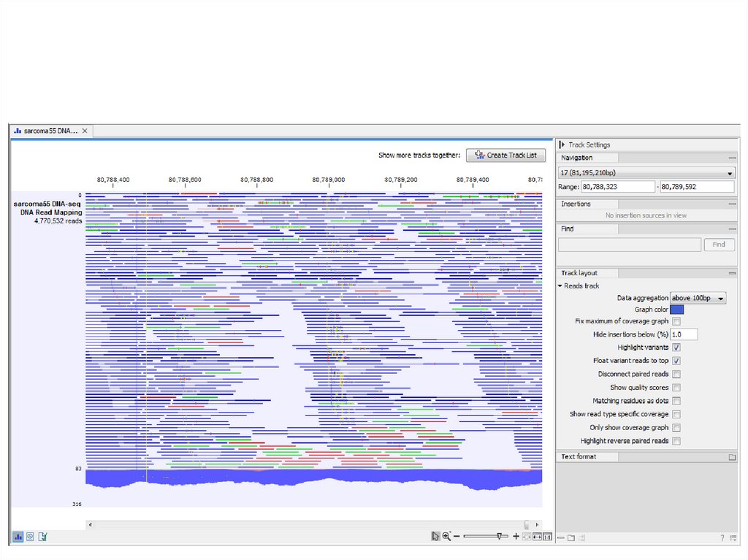
Task: Collapse the Reads track section
Action: [560, 286]
